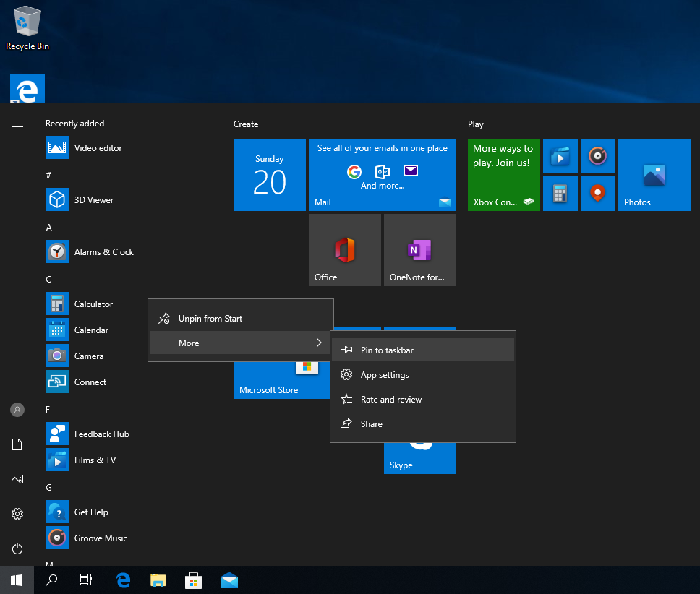The image size is (700, 594).
Task: Click the small Films & TV tile
Action: 560,156
